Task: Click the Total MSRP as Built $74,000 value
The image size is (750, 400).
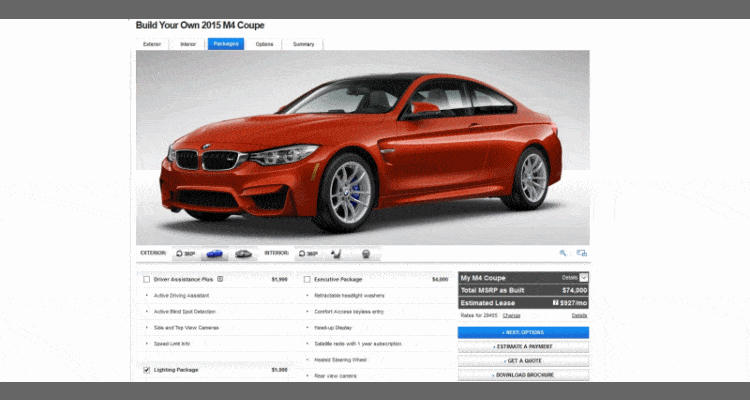Action: click(574, 290)
